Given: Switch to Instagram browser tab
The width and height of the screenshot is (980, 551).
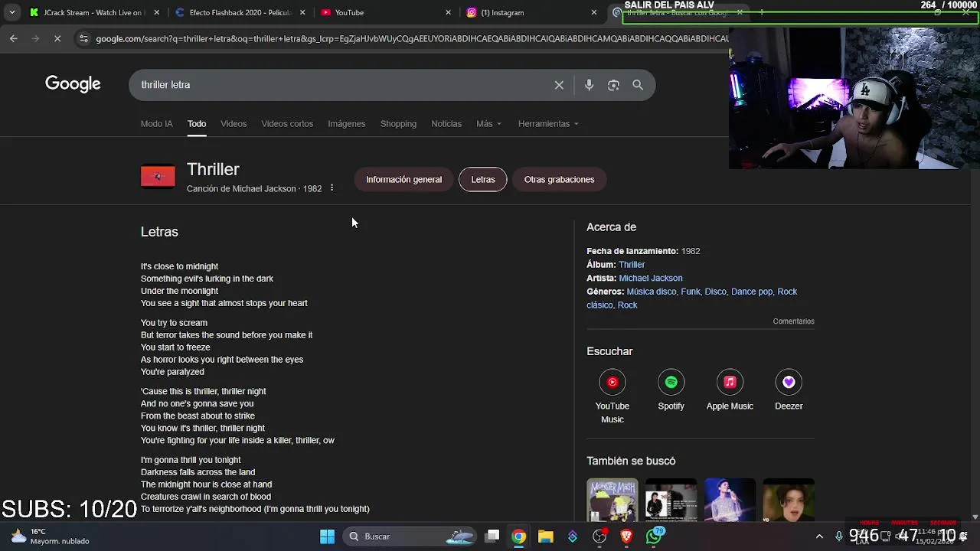Looking at the screenshot, I should click(528, 12).
